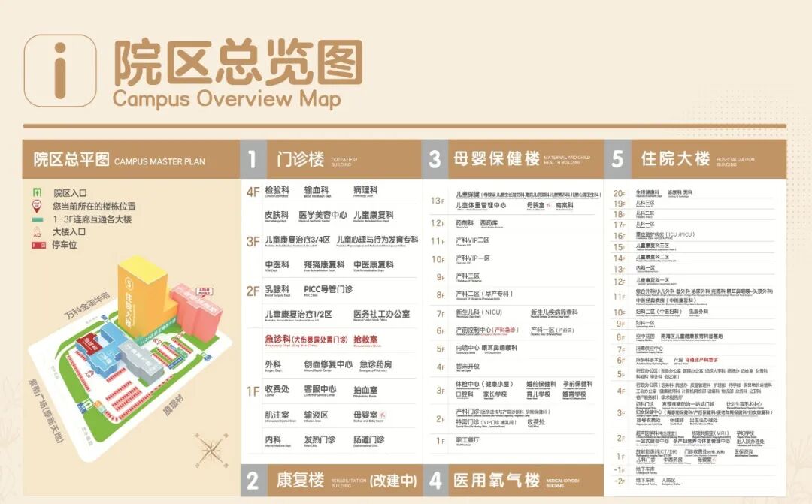This screenshot has height=504, width=812.
Task: Click the red parking space legend icon
Action: (37, 245)
